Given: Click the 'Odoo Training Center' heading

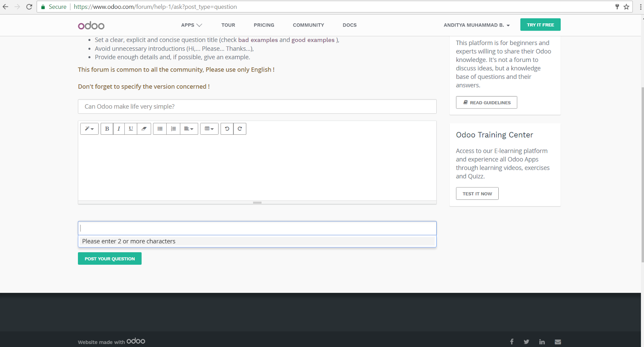Looking at the screenshot, I should pos(495,135).
